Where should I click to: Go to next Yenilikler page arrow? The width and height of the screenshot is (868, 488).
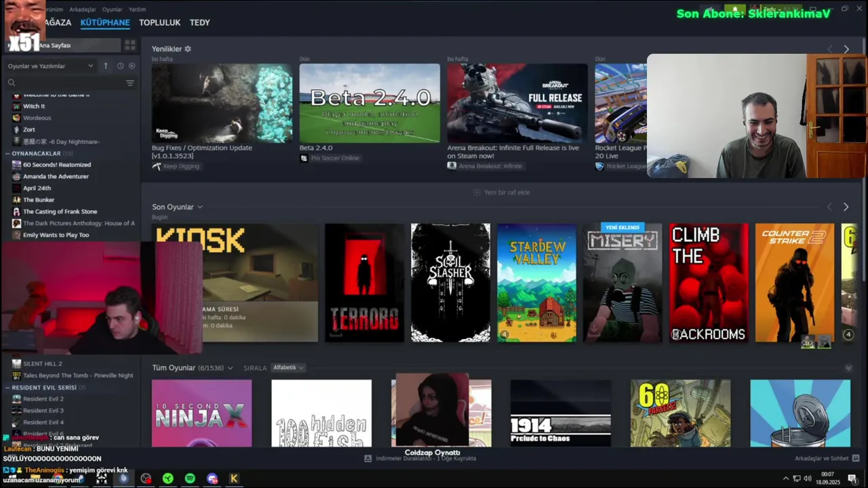tap(846, 49)
